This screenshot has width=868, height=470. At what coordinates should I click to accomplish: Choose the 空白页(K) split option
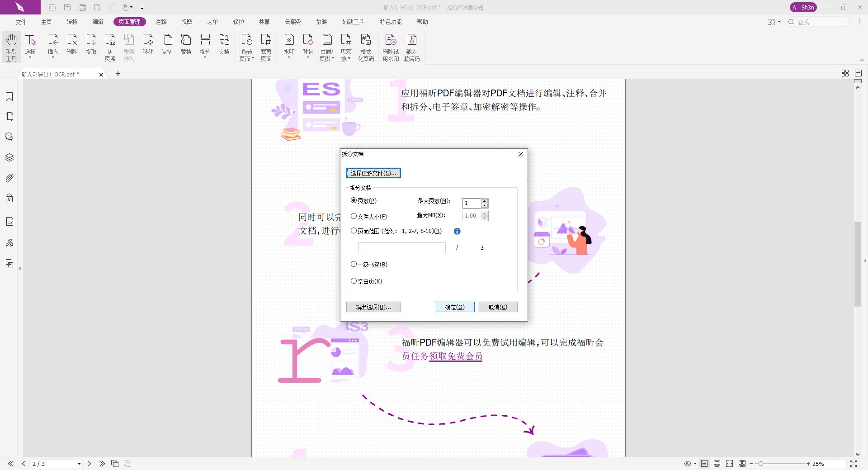pyautogui.click(x=354, y=280)
